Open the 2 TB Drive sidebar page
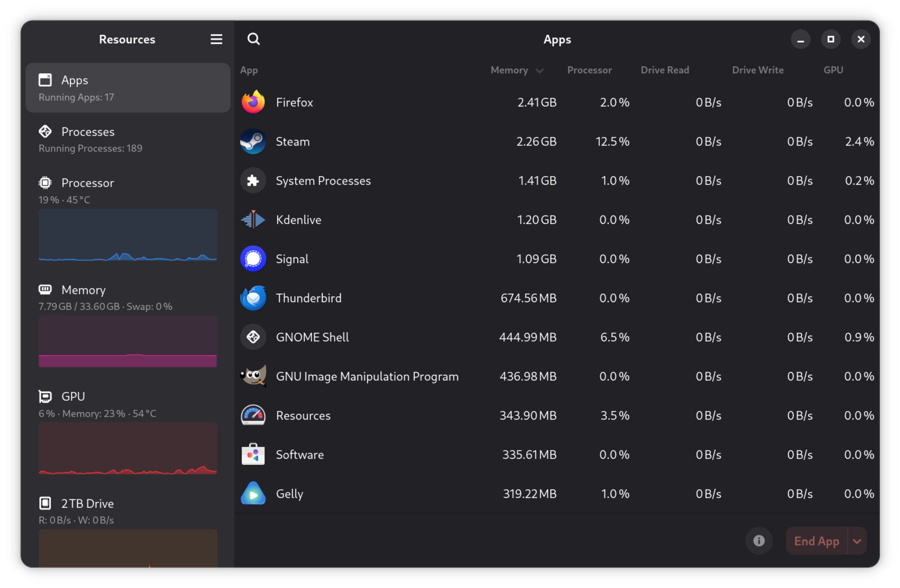The image size is (900, 588). tap(128, 528)
